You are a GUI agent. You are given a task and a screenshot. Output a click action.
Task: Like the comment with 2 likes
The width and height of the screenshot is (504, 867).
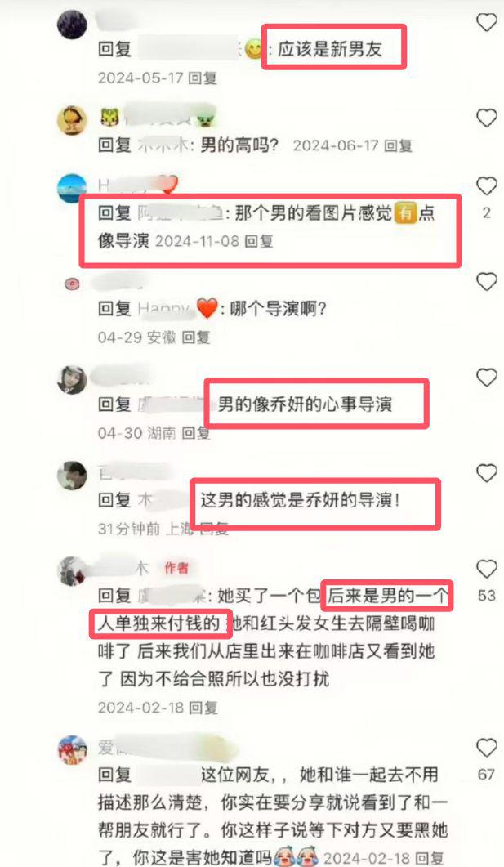pyautogui.click(x=486, y=186)
